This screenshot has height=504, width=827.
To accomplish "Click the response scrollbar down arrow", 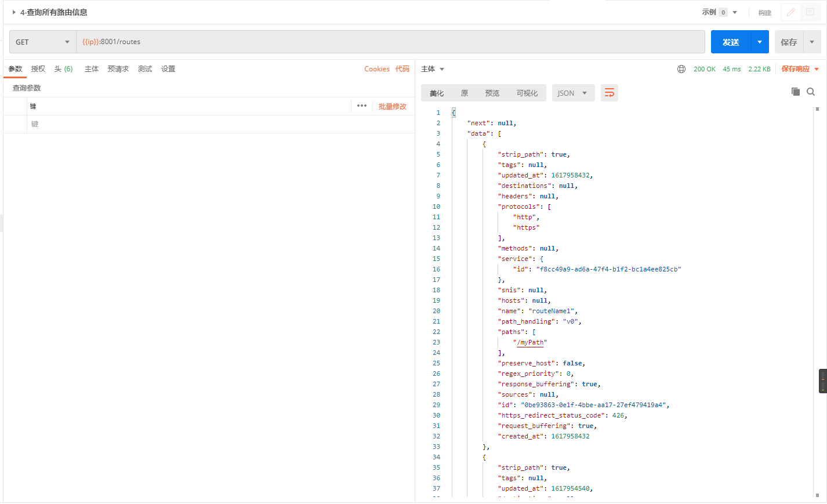I will (x=817, y=495).
